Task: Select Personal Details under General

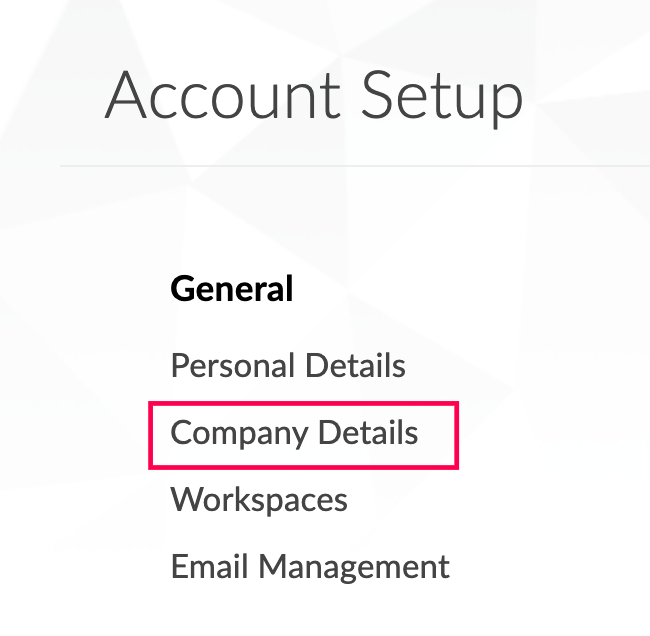Action: click(288, 365)
